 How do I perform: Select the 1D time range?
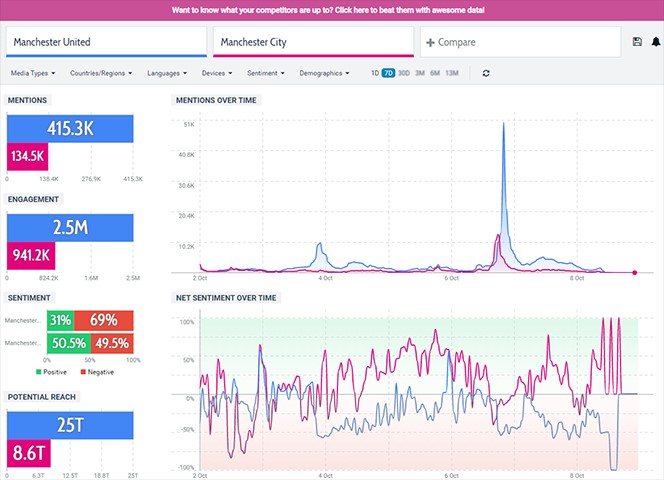click(x=375, y=73)
